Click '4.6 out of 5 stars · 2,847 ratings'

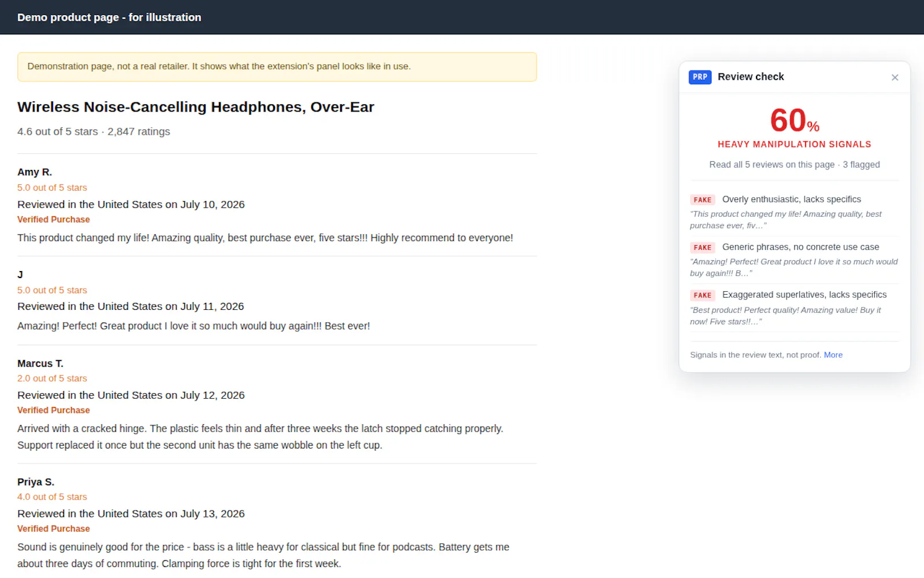94,132
